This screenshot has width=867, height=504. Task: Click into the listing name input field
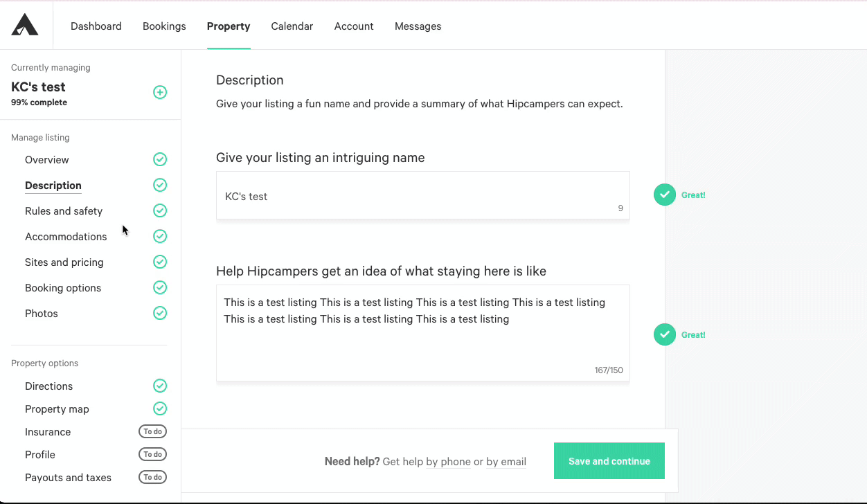click(x=423, y=195)
